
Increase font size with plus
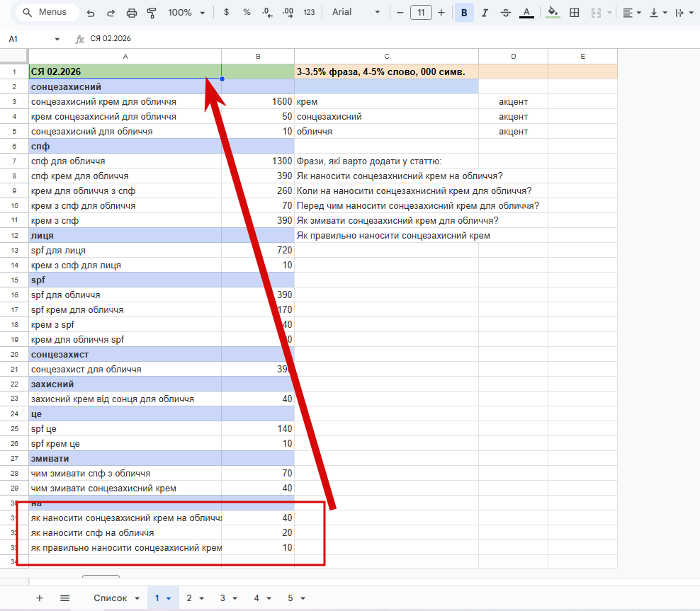(x=441, y=13)
